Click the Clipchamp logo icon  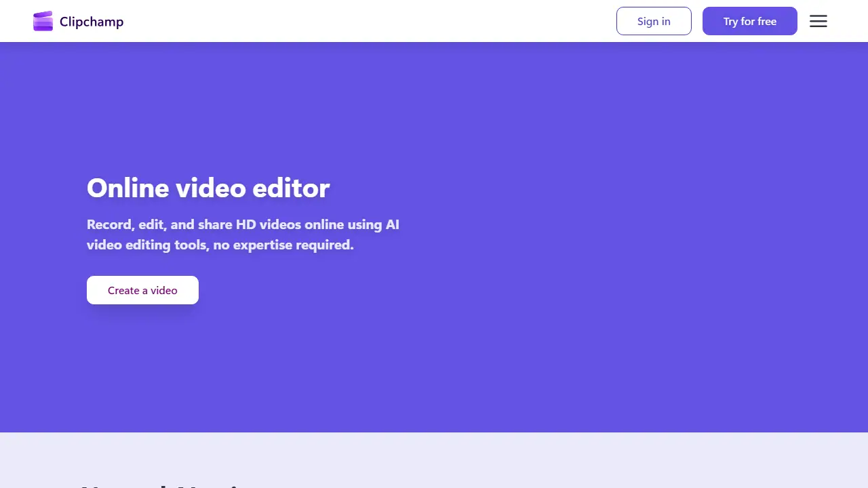(x=43, y=21)
